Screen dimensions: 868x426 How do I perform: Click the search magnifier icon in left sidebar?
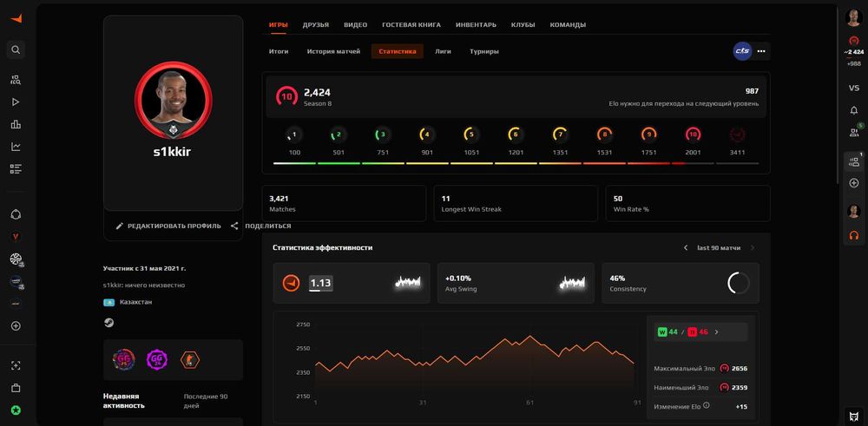pos(16,49)
